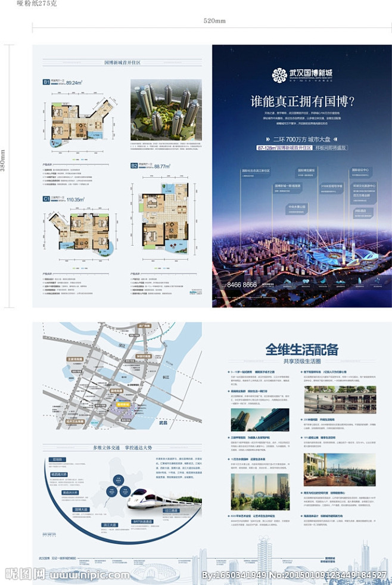The height and width of the screenshot is (585, 392).
Task: Click the 国博大道 blue label
Action: (x=81, y=509)
